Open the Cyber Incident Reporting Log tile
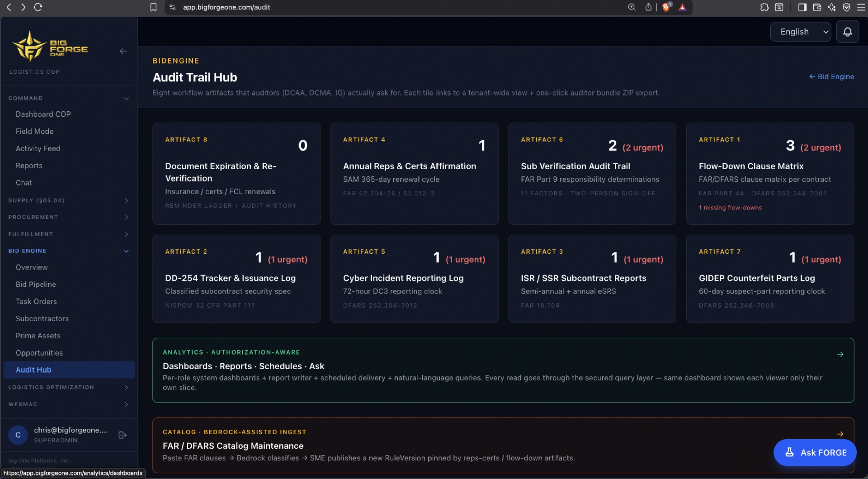 coord(414,279)
